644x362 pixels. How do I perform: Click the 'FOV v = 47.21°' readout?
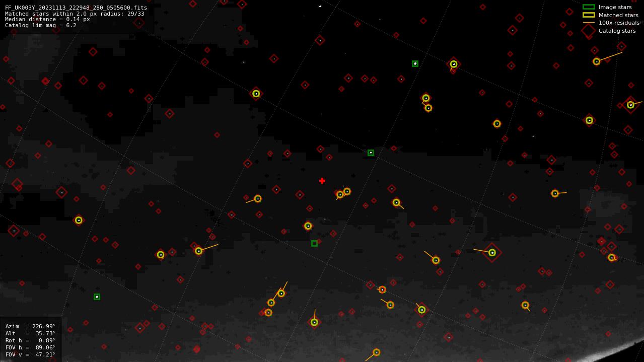(x=30, y=354)
